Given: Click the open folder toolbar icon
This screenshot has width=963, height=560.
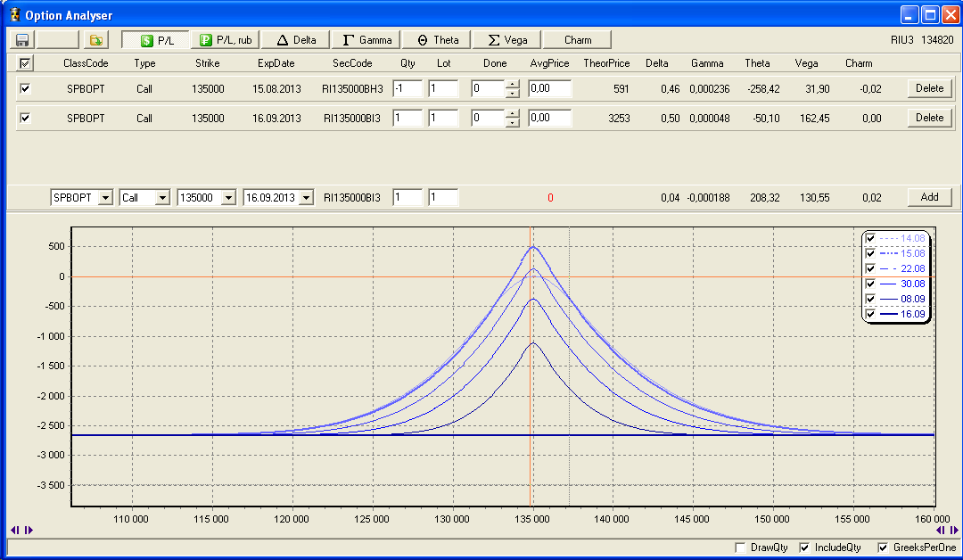Looking at the screenshot, I should point(95,40).
